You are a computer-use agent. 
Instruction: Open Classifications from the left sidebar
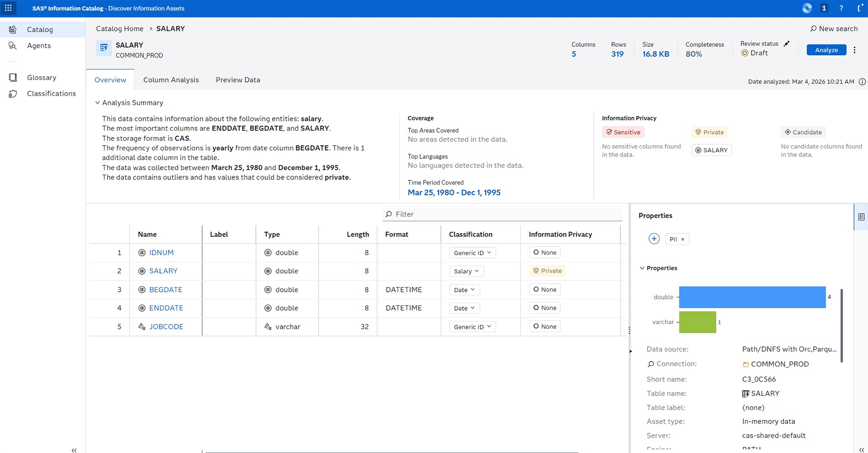(51, 93)
